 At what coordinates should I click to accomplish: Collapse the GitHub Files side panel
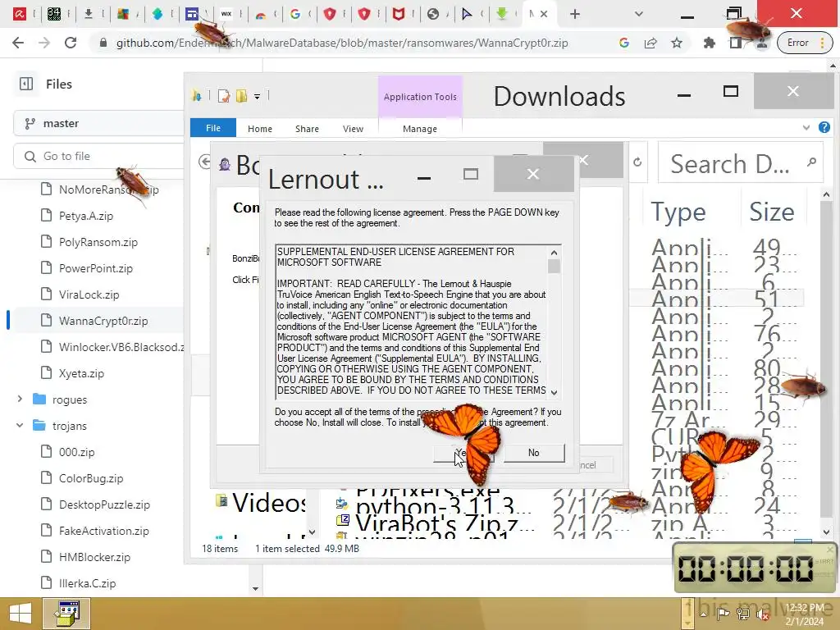(25, 84)
